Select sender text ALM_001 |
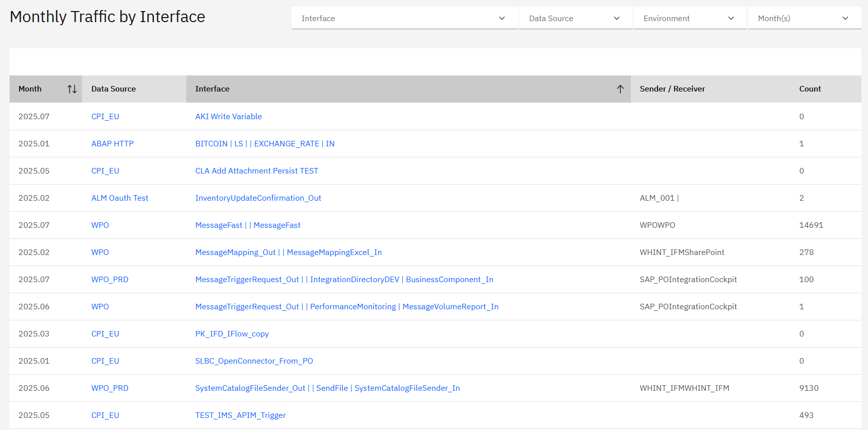The image size is (868, 430). (x=660, y=198)
